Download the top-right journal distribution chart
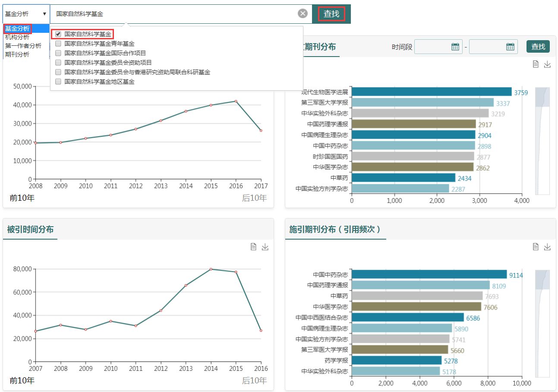558x392 pixels. (547, 64)
